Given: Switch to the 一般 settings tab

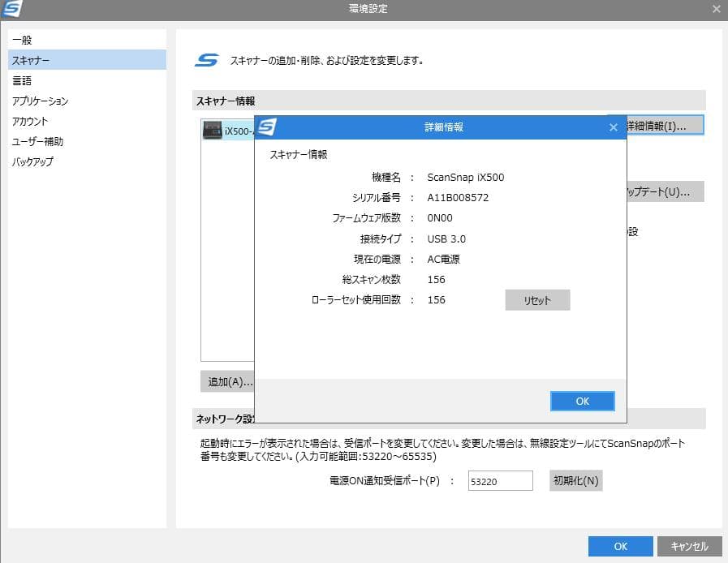Looking at the screenshot, I should pos(22,39).
